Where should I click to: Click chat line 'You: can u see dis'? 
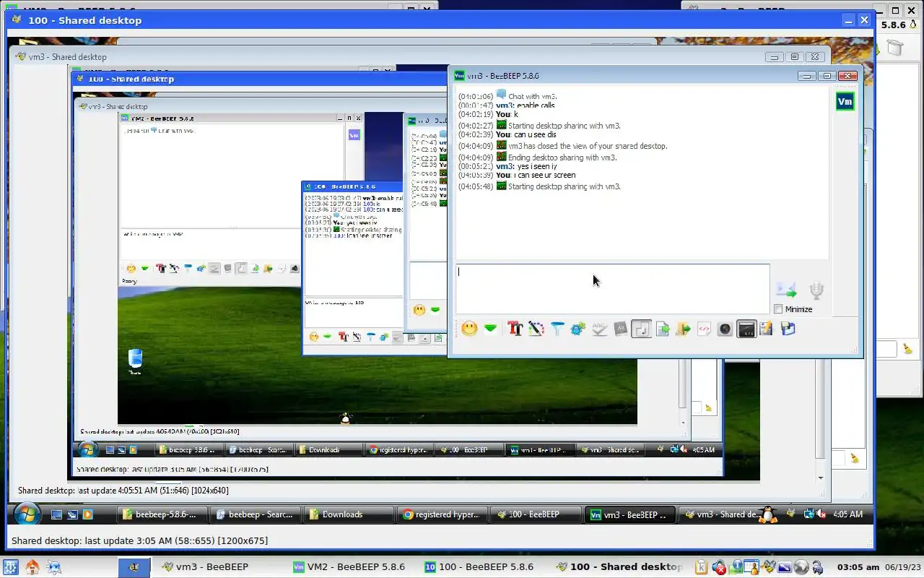click(x=507, y=134)
